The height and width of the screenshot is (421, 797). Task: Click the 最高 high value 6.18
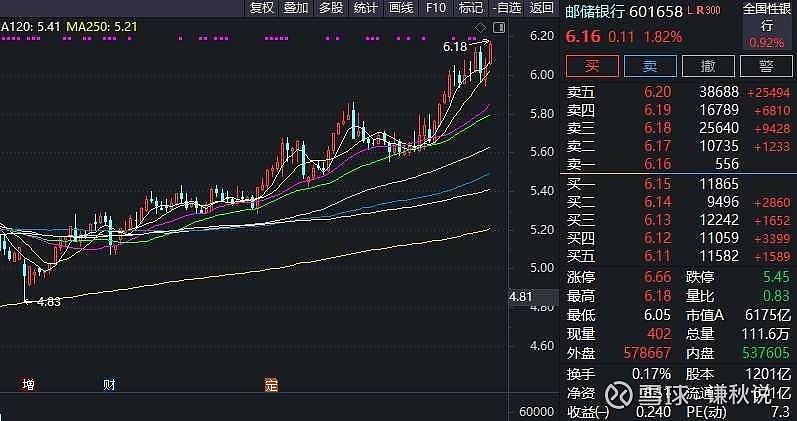tap(658, 295)
